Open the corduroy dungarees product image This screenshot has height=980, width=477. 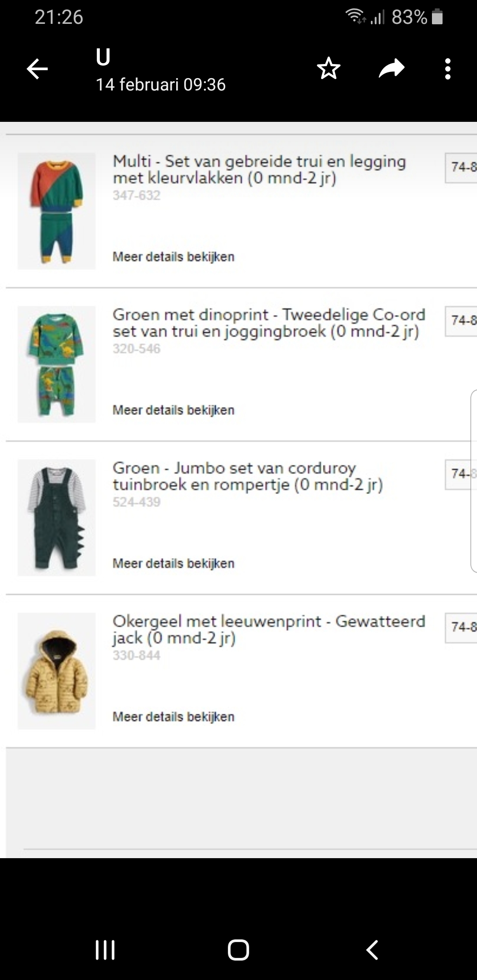click(57, 517)
